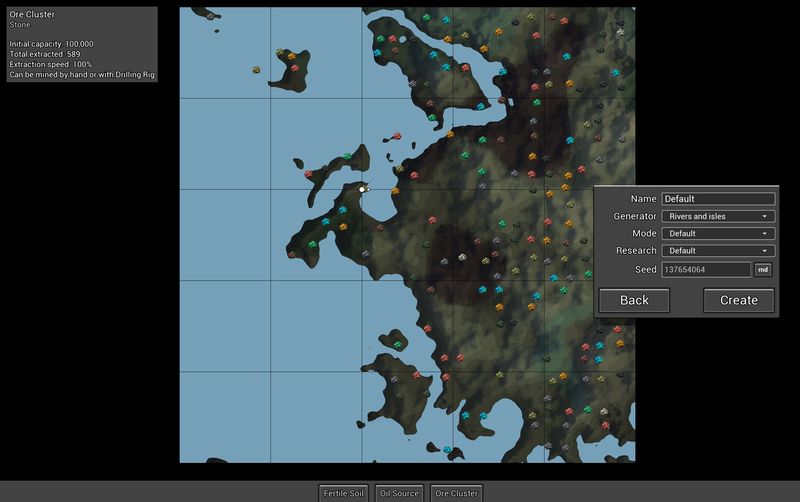Open the Generator dropdown showing Rivers and isles
This screenshot has width=800, height=502.
click(718, 216)
